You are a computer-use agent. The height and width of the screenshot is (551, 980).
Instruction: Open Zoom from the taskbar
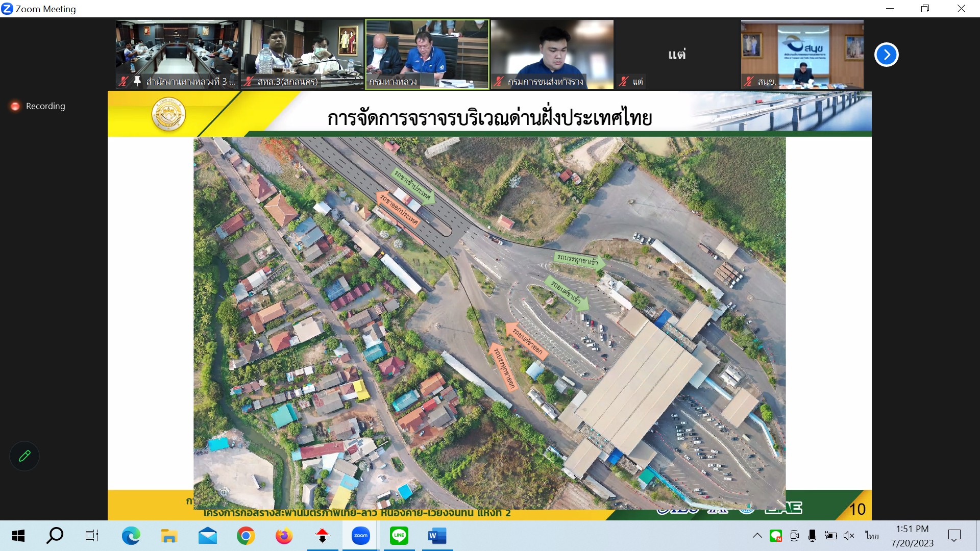pyautogui.click(x=360, y=536)
